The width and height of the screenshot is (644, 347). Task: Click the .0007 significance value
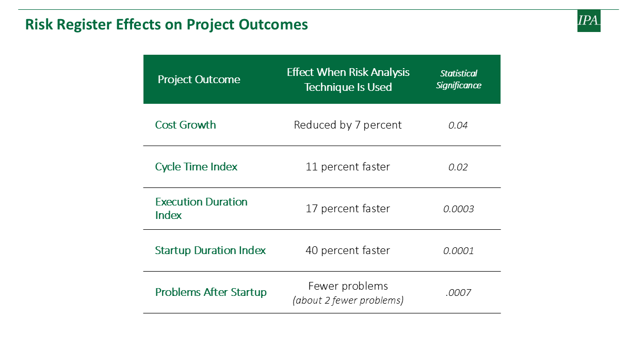pos(459,293)
